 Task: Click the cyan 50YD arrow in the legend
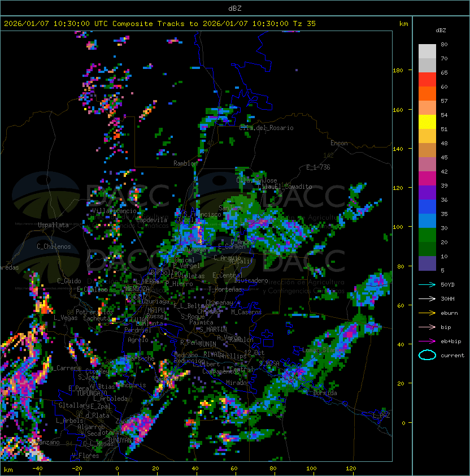click(x=427, y=284)
